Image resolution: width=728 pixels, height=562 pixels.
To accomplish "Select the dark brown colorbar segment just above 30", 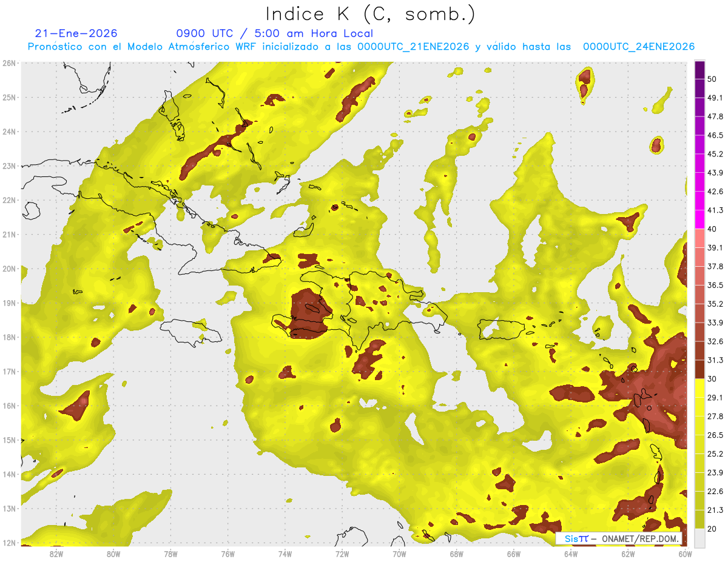I will 699,369.
